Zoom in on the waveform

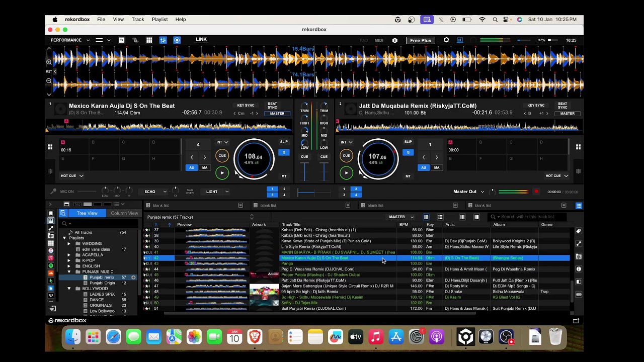click(49, 62)
